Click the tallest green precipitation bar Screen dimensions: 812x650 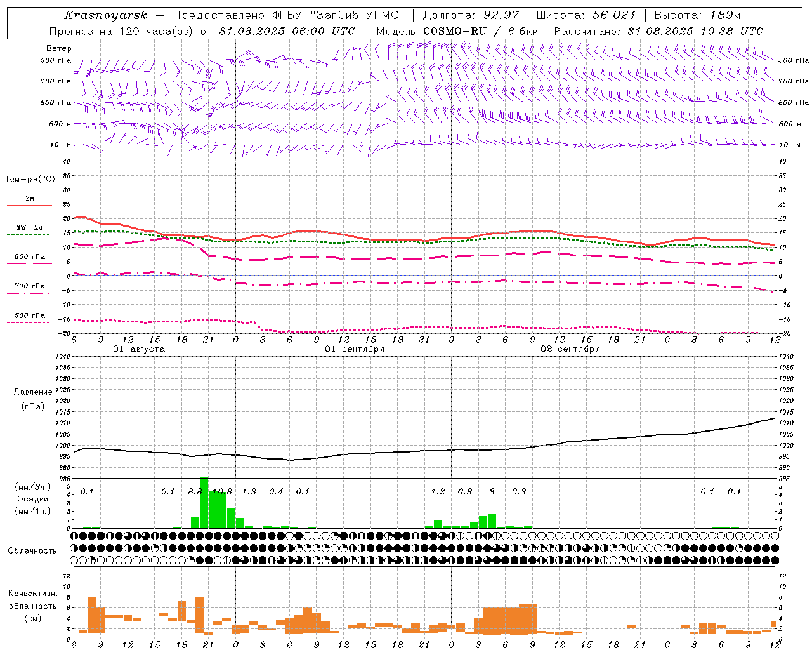pos(204,503)
